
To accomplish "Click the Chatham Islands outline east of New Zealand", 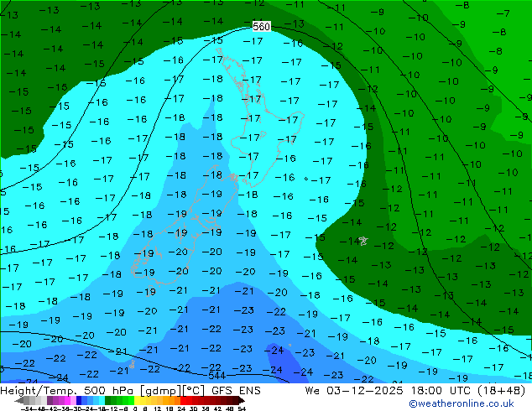I will 363,241.
